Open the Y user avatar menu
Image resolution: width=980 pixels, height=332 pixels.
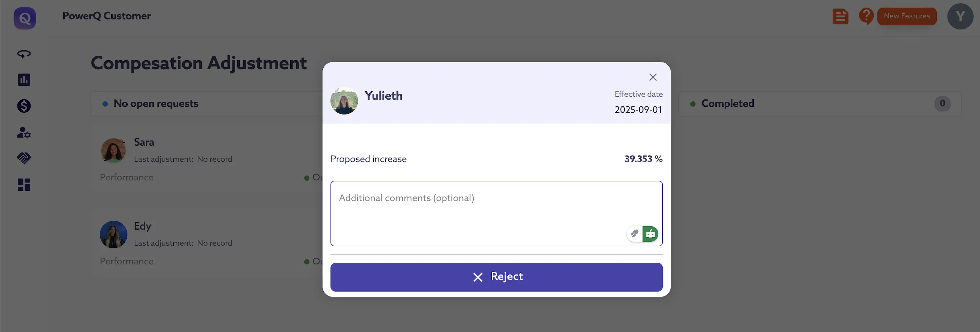(960, 16)
